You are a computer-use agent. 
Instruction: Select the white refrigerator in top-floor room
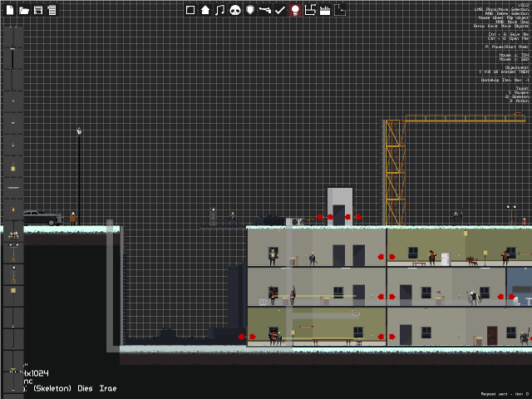click(446, 259)
